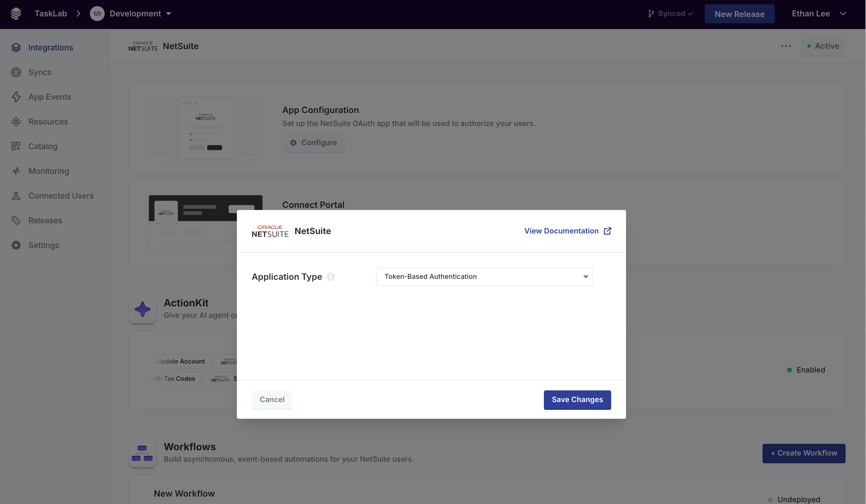Click the Resources diamond-grid icon

(16, 122)
